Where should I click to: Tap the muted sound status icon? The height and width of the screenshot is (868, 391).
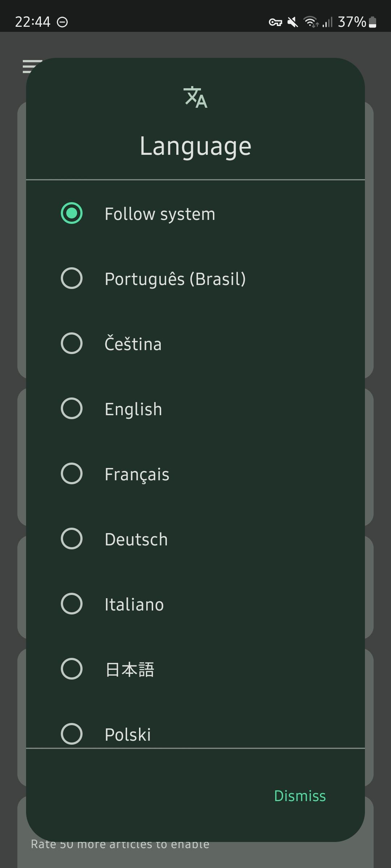click(x=293, y=22)
